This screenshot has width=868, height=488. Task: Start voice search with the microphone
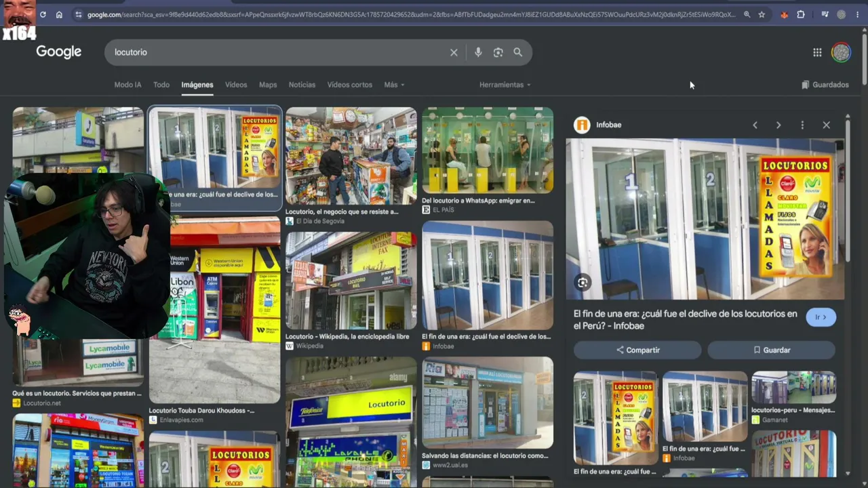pos(478,52)
